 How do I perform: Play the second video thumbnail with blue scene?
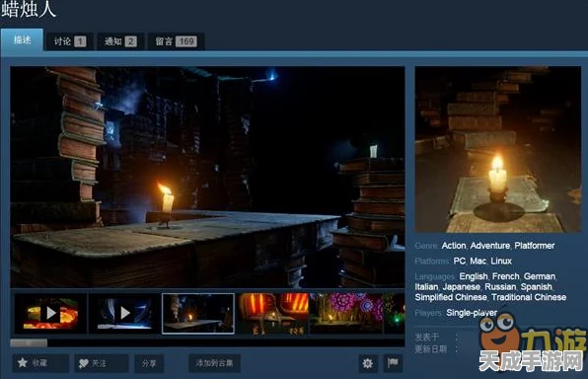coord(124,313)
